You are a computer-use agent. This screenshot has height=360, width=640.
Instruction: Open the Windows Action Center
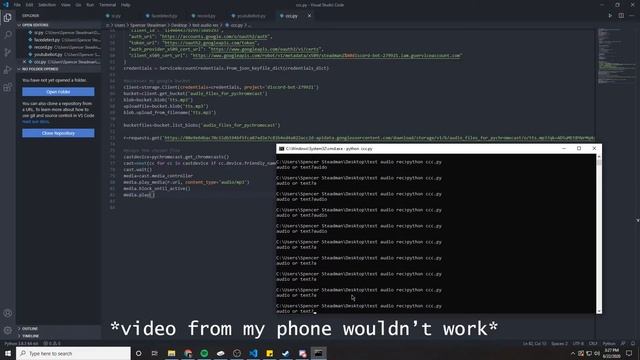629,353
